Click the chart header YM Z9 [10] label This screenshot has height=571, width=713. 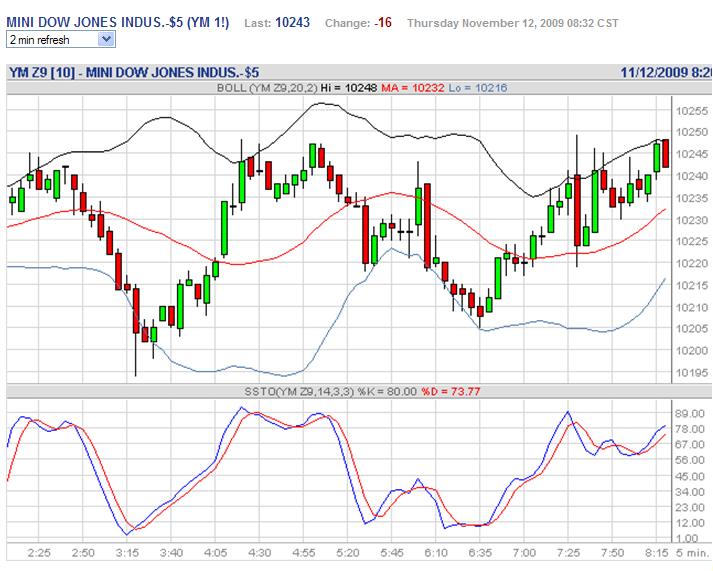click(x=42, y=72)
